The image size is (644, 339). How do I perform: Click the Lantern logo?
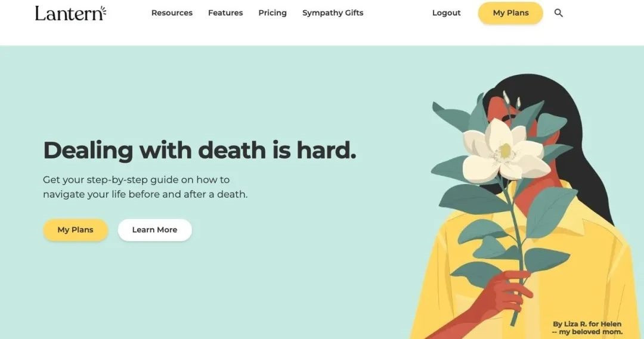click(x=70, y=13)
